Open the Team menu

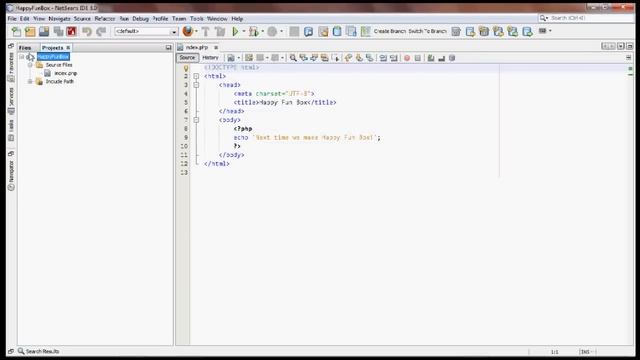179,19
